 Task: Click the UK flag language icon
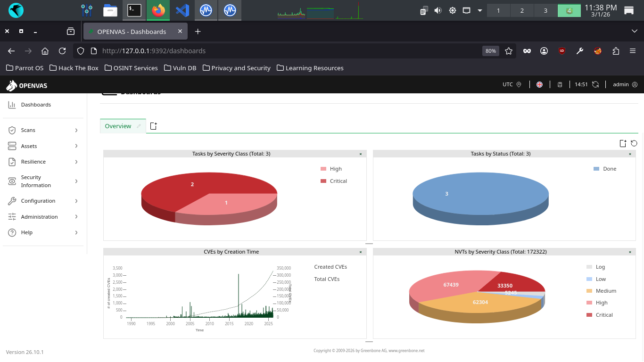539,84
